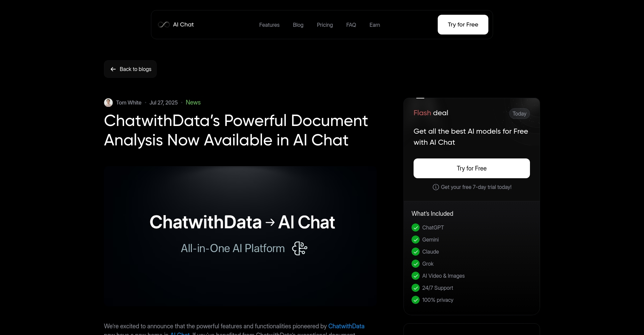Click the Today badge on Flash deal

pyautogui.click(x=519, y=114)
